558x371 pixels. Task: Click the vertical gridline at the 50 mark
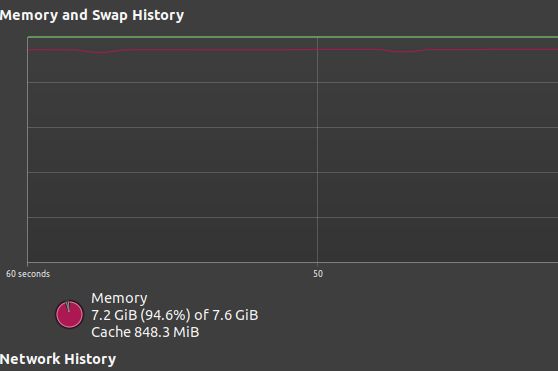pos(317,149)
